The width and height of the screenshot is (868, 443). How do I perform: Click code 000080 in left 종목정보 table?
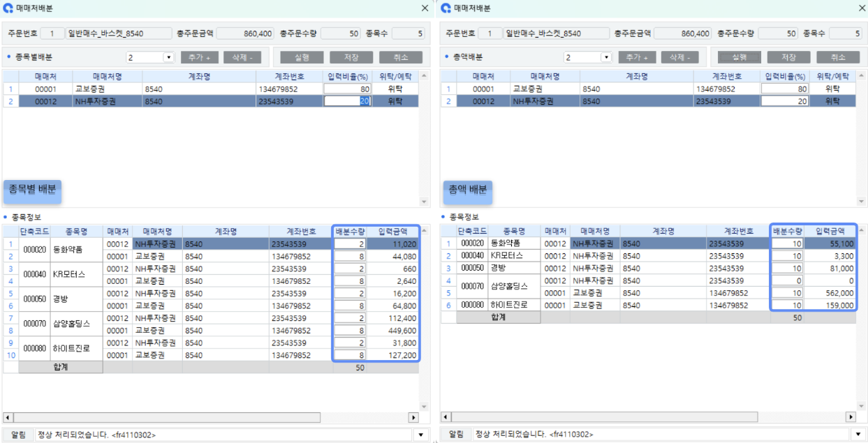(x=34, y=349)
